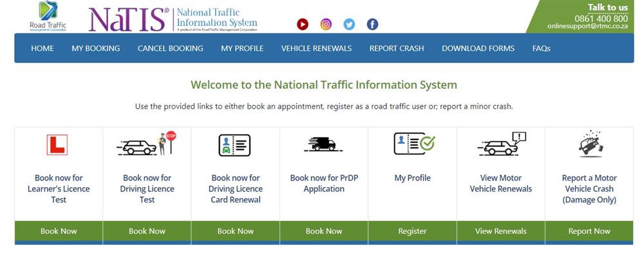Click the 0861 400 800 phone number
Viewport: 644px width, 263px height.
click(601, 18)
